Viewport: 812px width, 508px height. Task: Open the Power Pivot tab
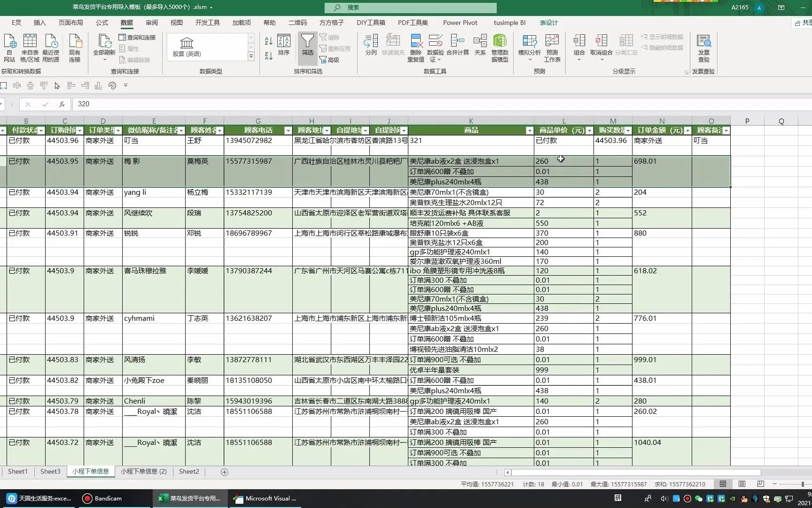click(460, 23)
